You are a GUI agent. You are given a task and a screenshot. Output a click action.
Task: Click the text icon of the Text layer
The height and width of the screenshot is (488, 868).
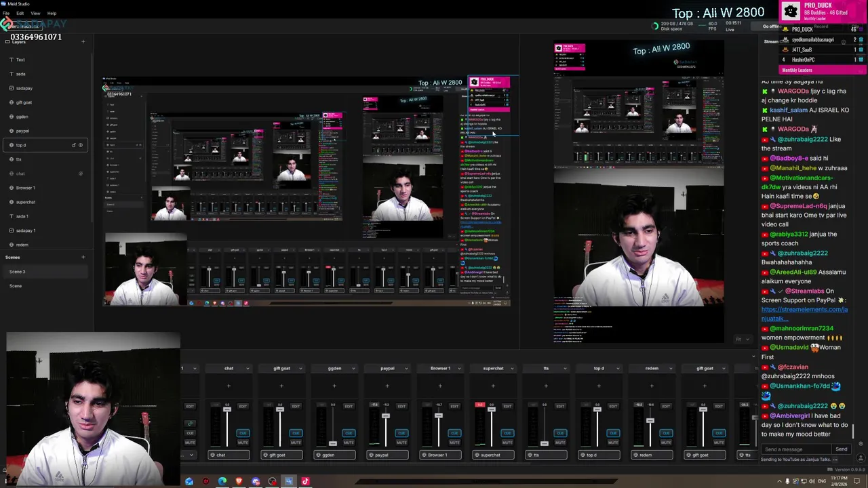pos(12,60)
